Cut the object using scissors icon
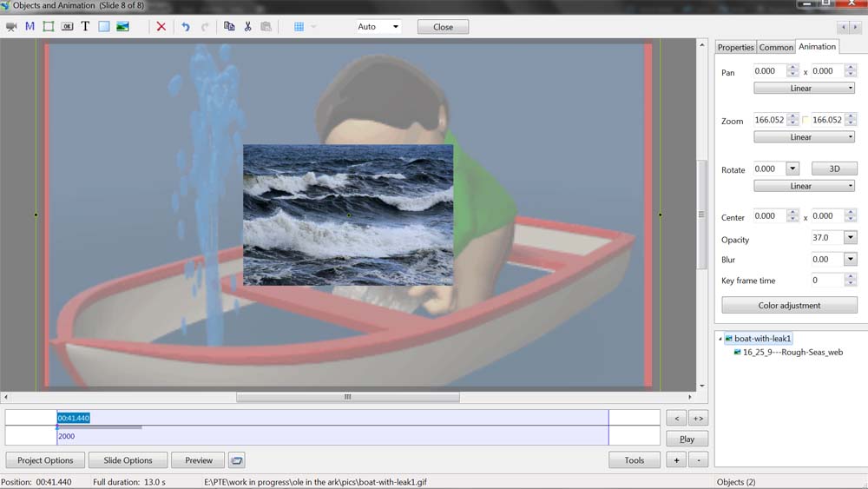Screen dimensions: 868x489 247,27
